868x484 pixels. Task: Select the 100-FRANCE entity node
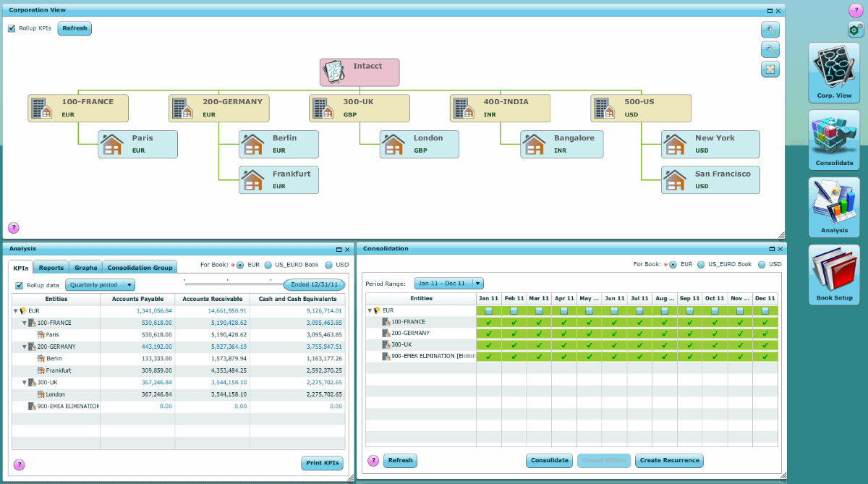click(x=78, y=108)
